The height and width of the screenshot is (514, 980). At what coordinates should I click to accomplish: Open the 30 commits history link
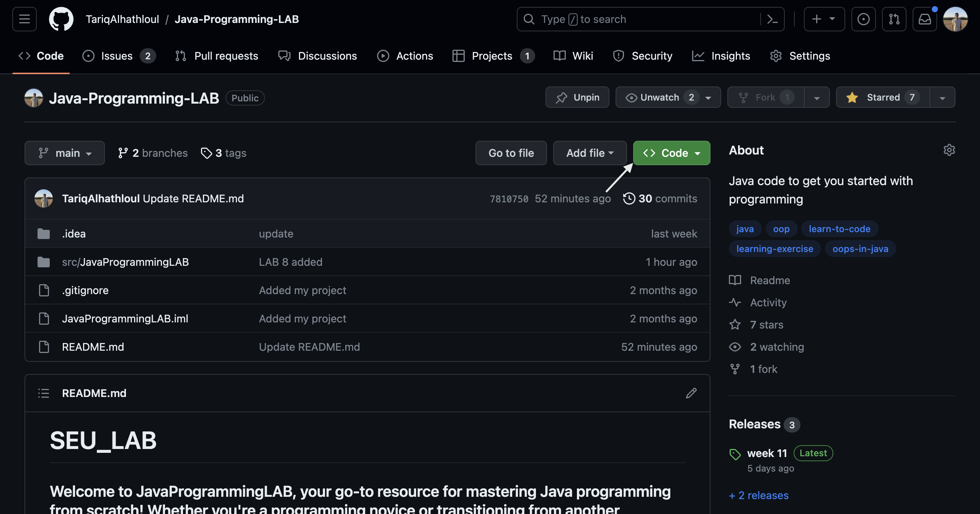click(660, 198)
